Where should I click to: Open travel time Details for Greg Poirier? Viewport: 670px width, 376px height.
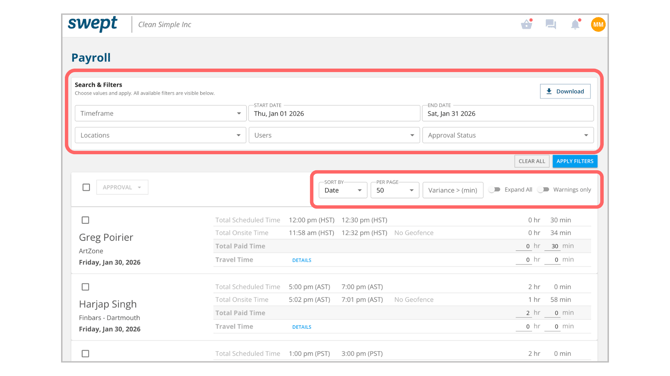(x=302, y=260)
